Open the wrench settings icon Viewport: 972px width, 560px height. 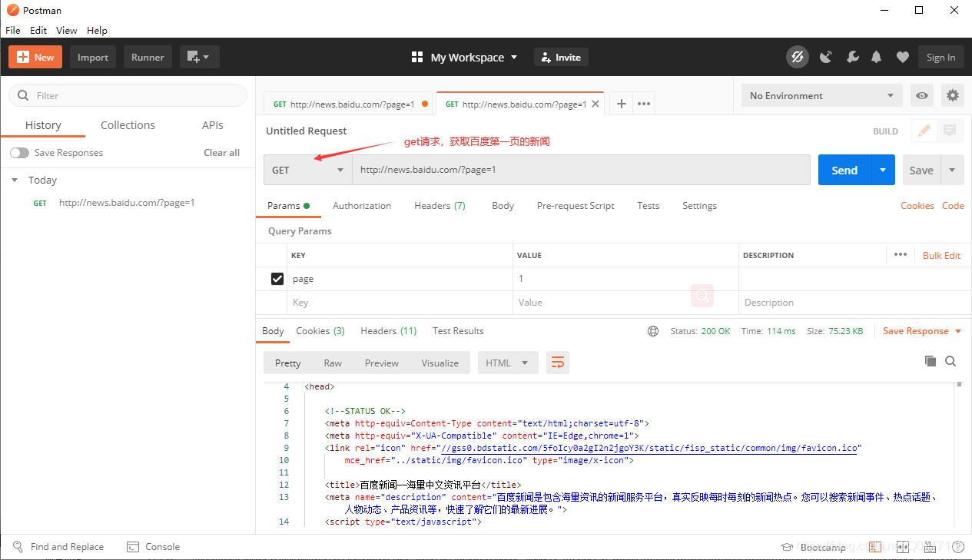[x=852, y=57]
